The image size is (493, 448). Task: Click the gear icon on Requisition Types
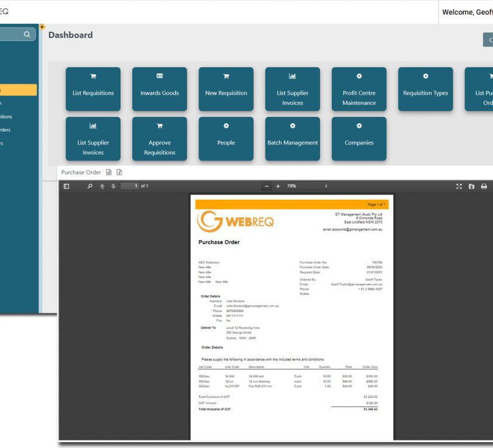[425, 76]
